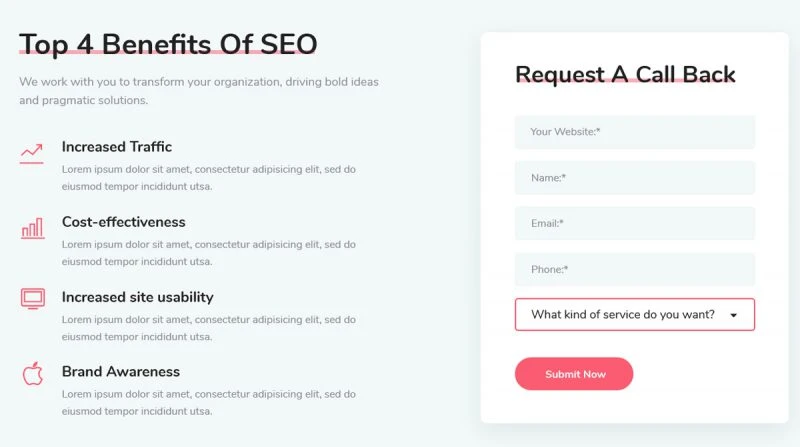Select the Email input box
Screen dimensions: 800x447
click(634, 224)
